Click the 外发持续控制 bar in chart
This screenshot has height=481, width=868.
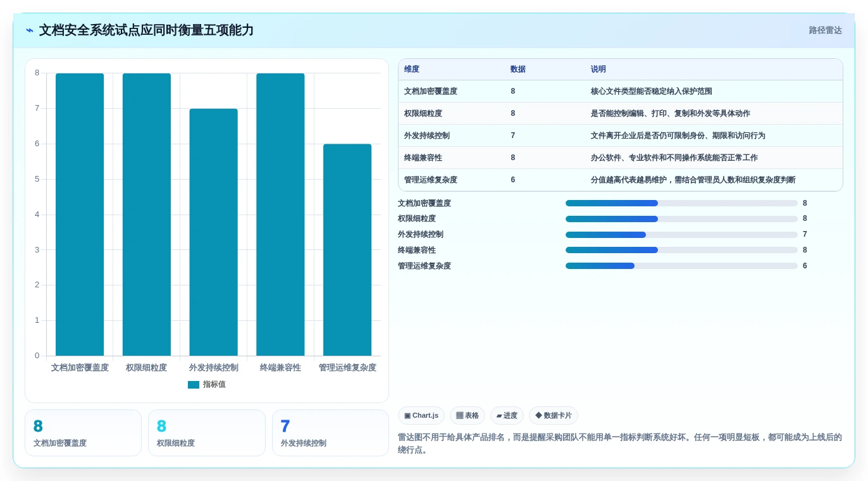214,232
